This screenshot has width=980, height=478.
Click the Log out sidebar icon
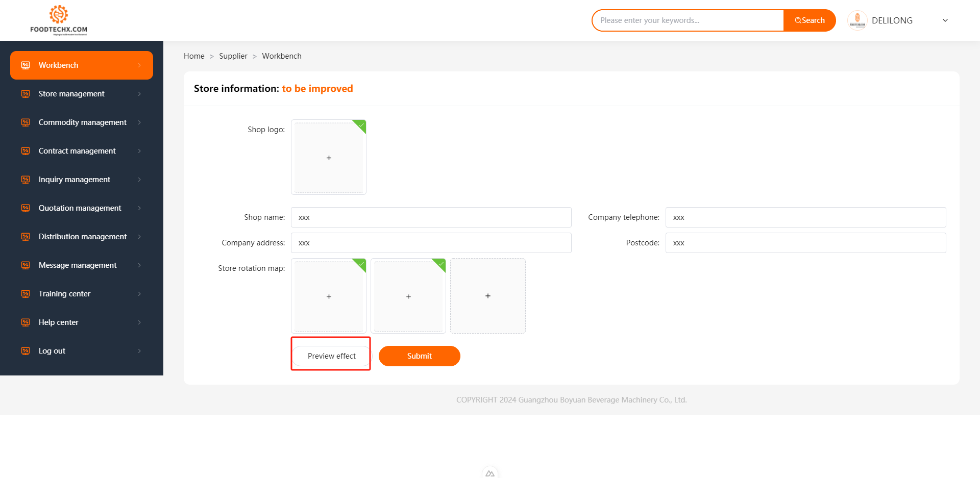pos(26,351)
